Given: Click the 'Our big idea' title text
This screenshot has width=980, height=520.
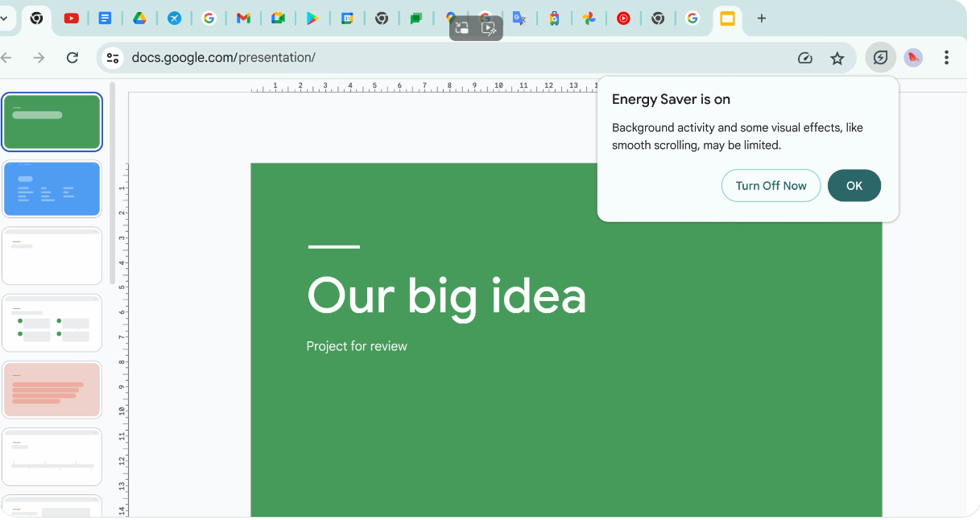Looking at the screenshot, I should point(447,295).
